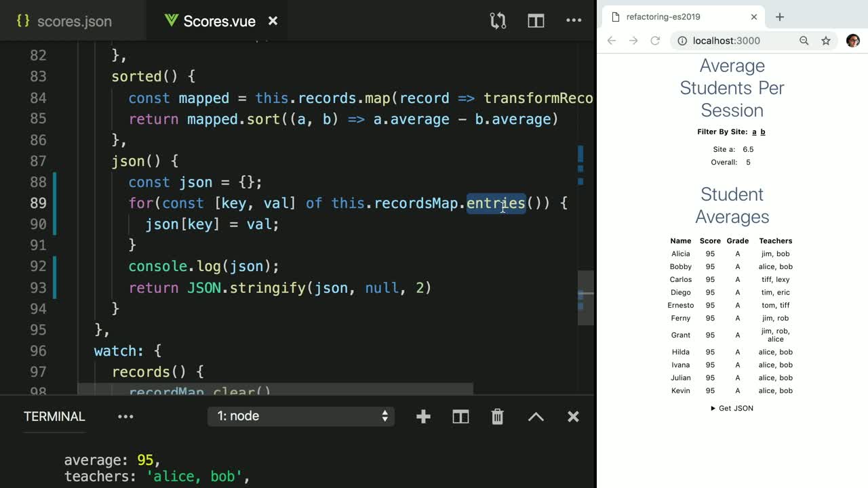868x488 pixels.
Task: Expand the 'Get JSON' disclosure triangle
Action: pos(713,408)
